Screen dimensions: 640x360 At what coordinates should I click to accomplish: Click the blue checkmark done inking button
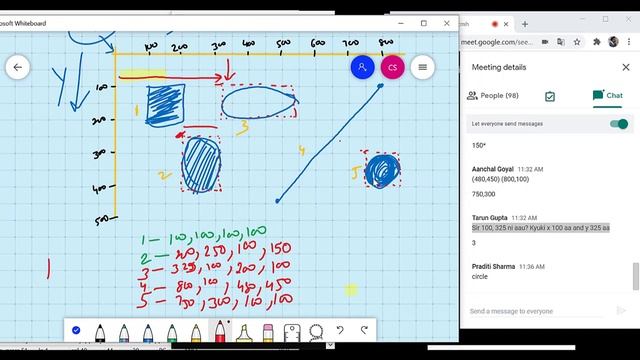click(x=76, y=330)
